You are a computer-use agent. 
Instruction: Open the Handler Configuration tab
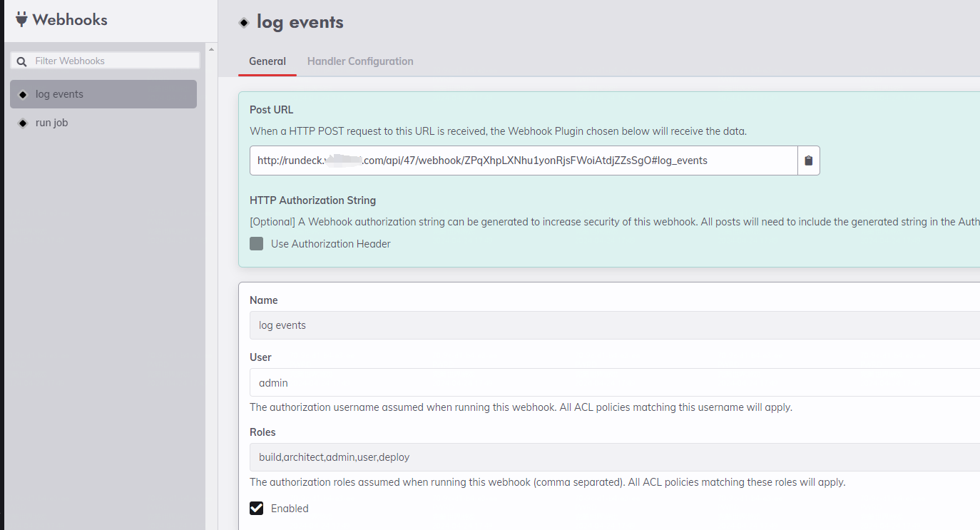pyautogui.click(x=360, y=61)
